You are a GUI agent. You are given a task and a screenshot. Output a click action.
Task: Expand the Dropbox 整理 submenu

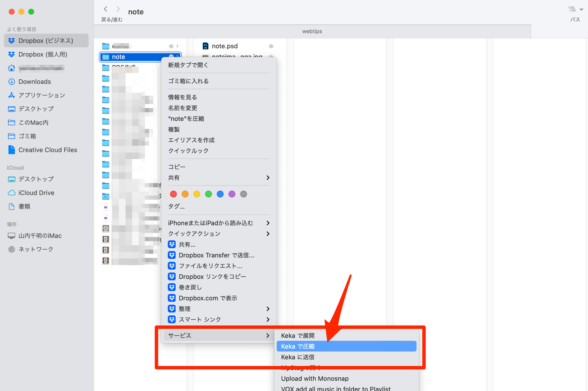[x=219, y=309]
